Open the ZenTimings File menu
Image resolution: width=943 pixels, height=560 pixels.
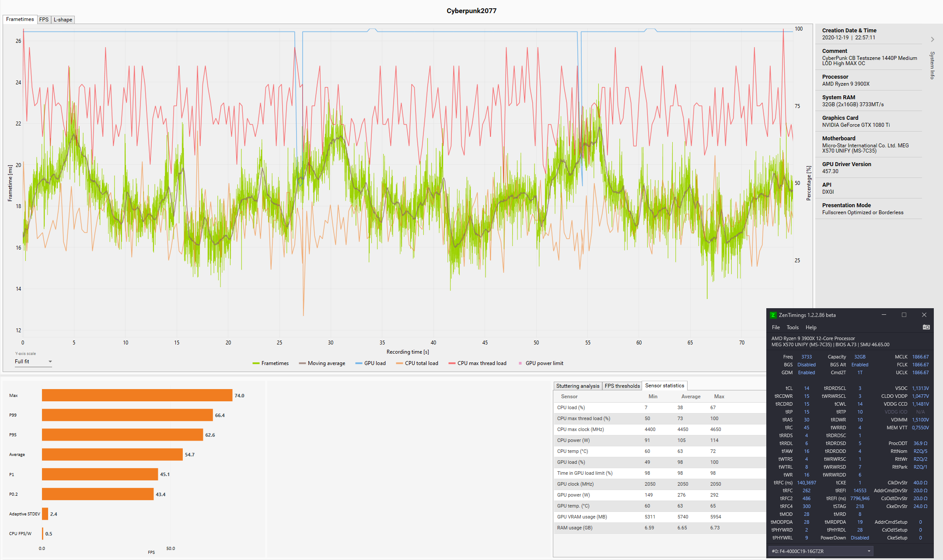tap(775, 327)
